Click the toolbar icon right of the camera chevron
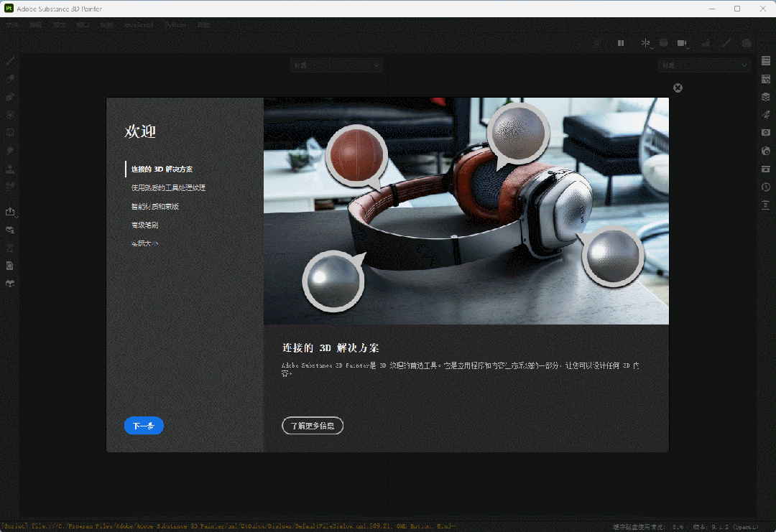Viewport: 776px width, 532px height. tap(706, 44)
